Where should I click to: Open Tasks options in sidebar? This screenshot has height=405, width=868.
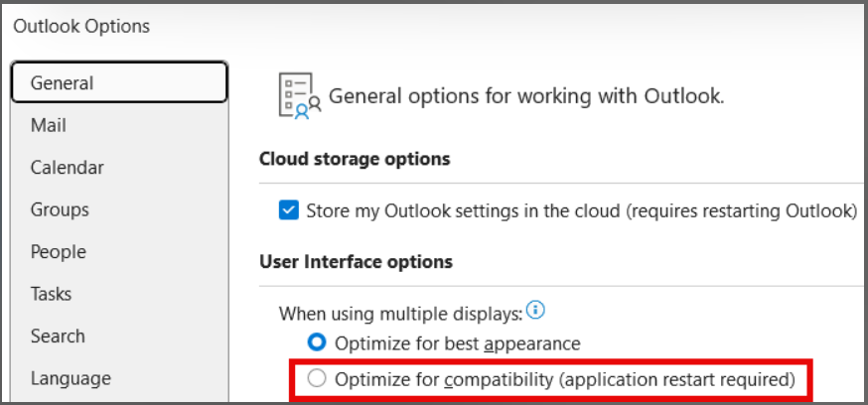pyautogui.click(x=51, y=294)
